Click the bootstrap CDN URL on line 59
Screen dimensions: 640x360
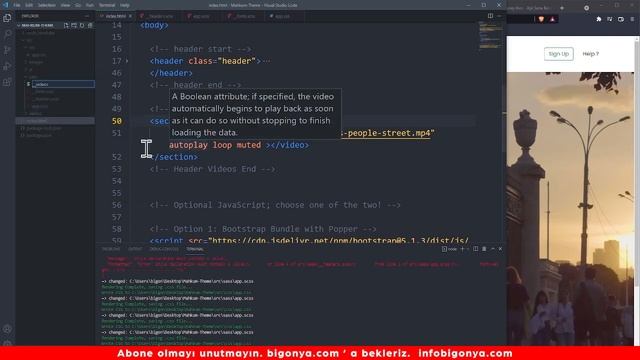point(339,241)
